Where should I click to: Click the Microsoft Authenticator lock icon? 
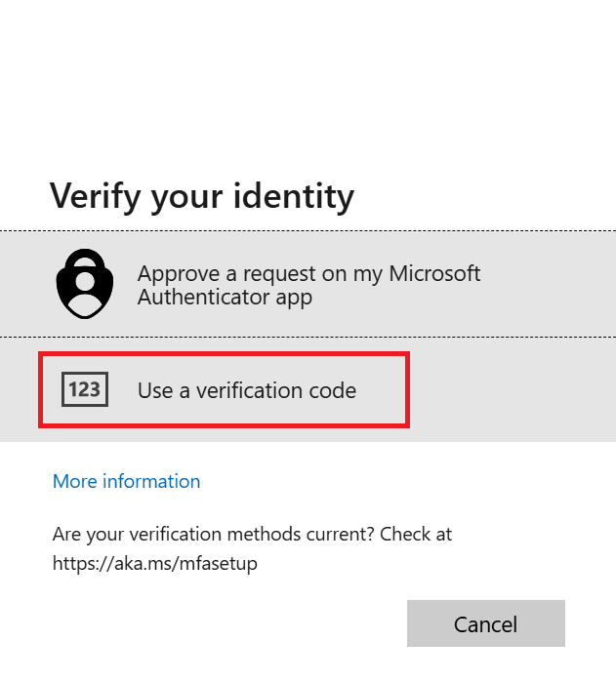coord(85,284)
